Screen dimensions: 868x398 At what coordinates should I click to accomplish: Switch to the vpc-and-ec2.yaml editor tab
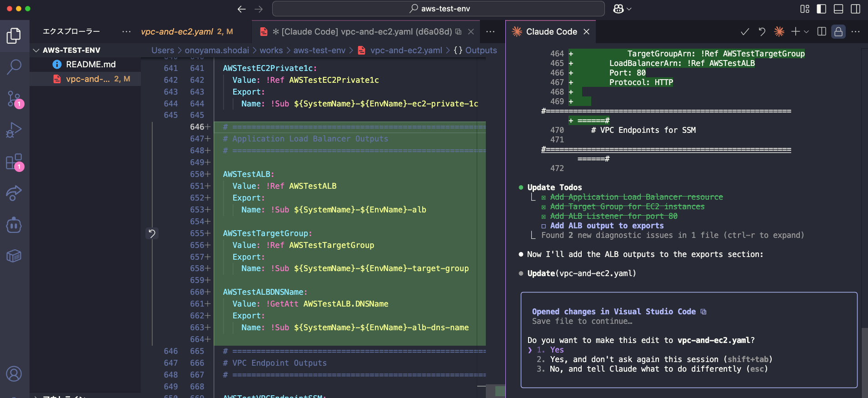(x=187, y=31)
